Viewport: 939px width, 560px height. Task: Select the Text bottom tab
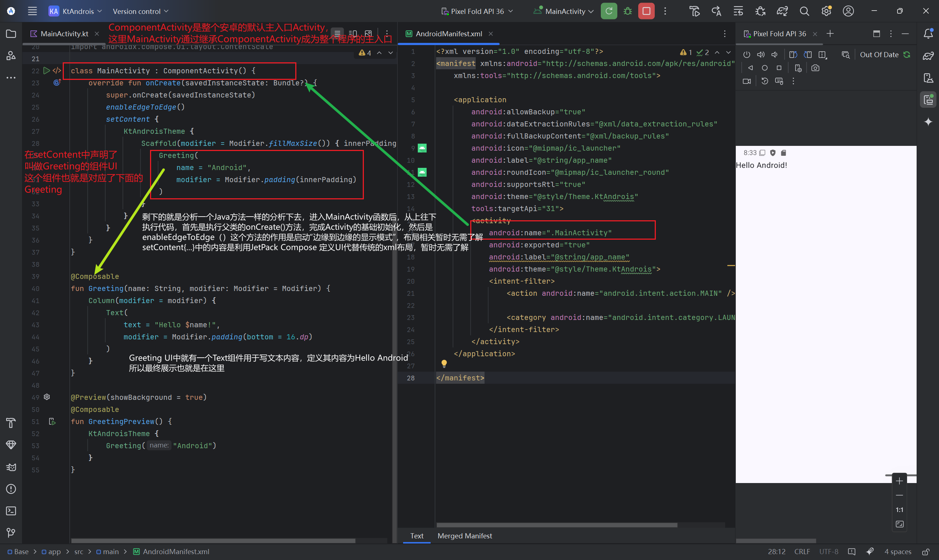coord(416,536)
